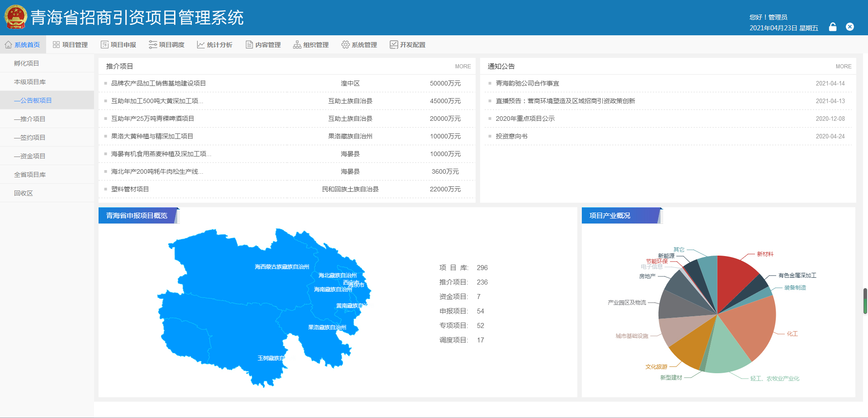Open 品牌农产品加工销售基地建设项目 entry

pyautogui.click(x=158, y=83)
